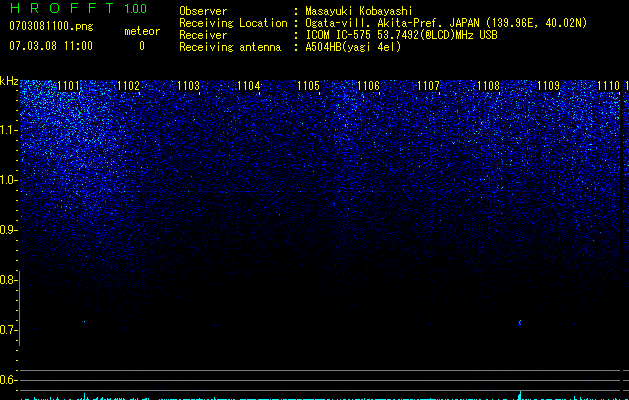
Task: Click time marker 1101
Action: (x=69, y=86)
